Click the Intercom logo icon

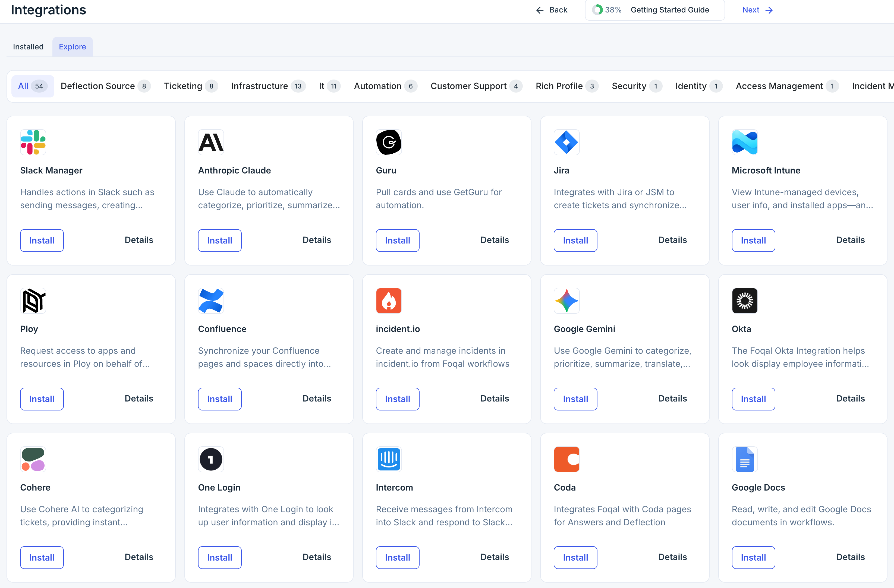pyautogui.click(x=389, y=459)
